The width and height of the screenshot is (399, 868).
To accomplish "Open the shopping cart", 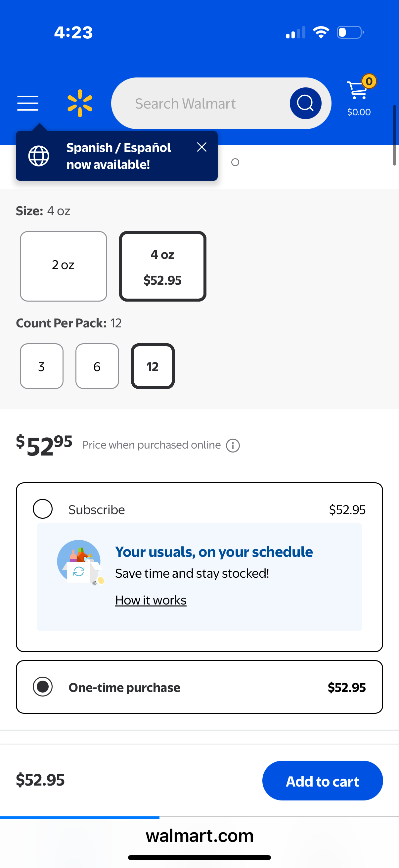I will [360, 95].
